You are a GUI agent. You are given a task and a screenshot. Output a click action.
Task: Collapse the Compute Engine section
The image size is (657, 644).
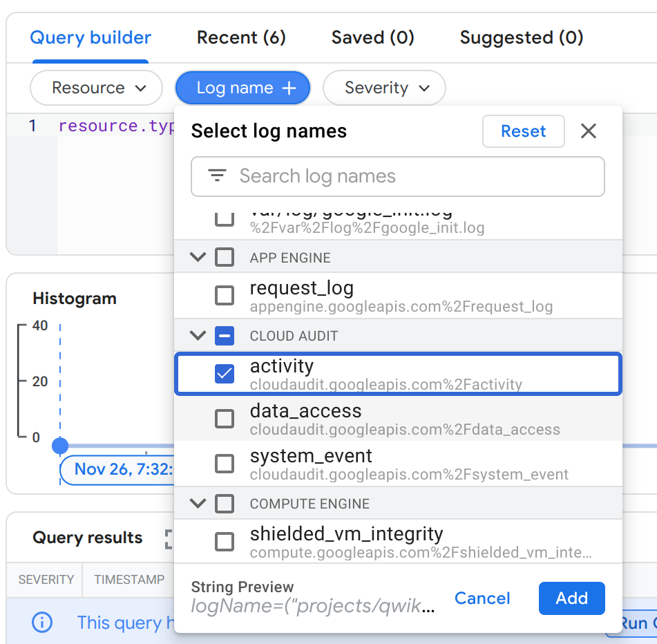tap(198, 504)
